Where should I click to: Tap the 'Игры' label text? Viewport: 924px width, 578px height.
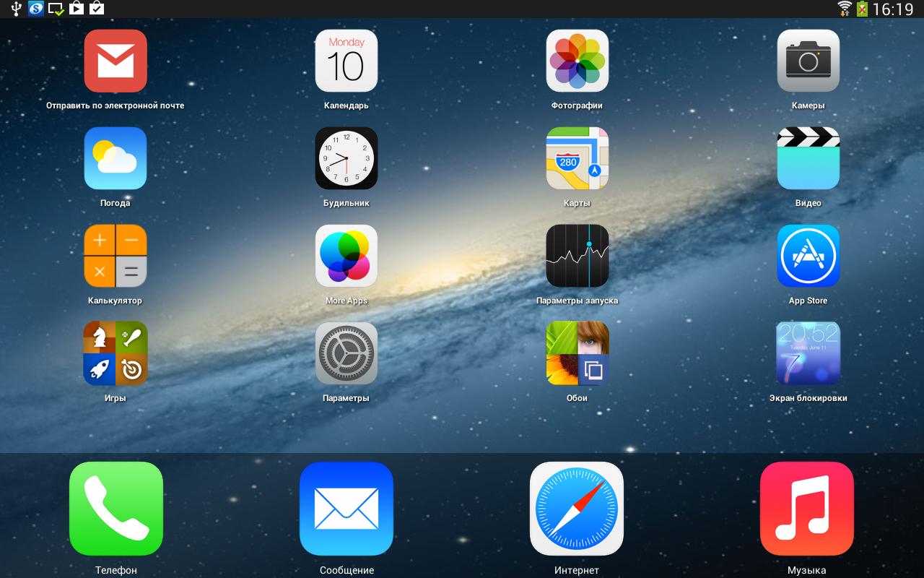point(115,398)
